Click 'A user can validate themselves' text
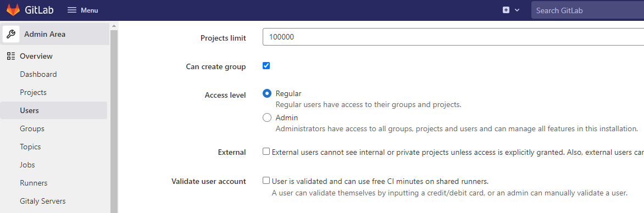 pyautogui.click(x=449, y=193)
